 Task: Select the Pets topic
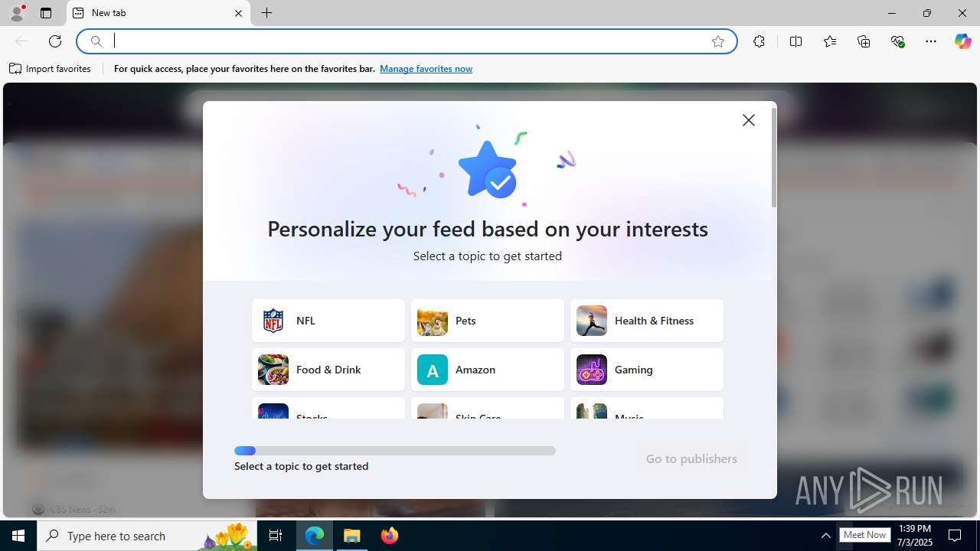(488, 321)
